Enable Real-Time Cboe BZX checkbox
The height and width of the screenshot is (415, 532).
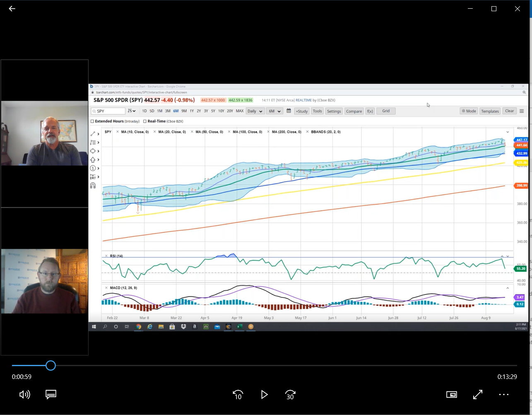click(145, 121)
